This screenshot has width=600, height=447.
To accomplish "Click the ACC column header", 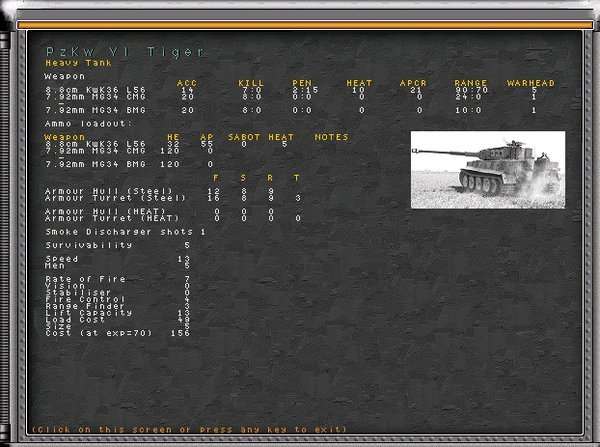I will (187, 83).
